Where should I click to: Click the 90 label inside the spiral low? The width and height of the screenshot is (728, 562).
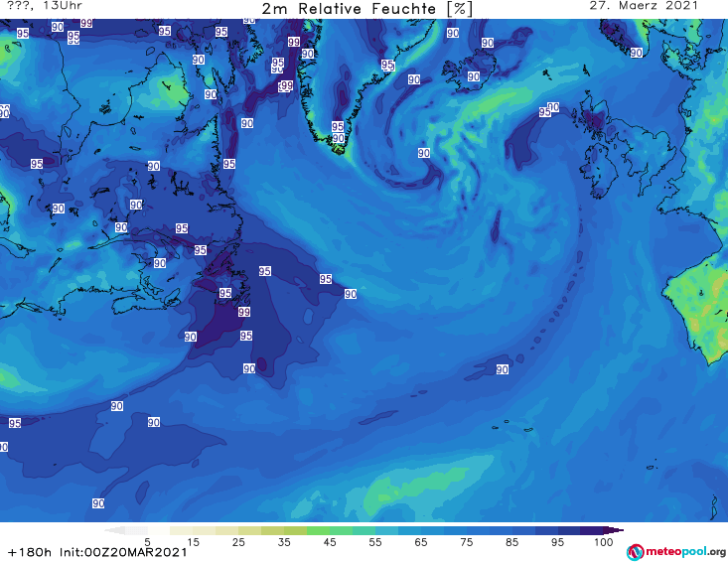pos(423,153)
